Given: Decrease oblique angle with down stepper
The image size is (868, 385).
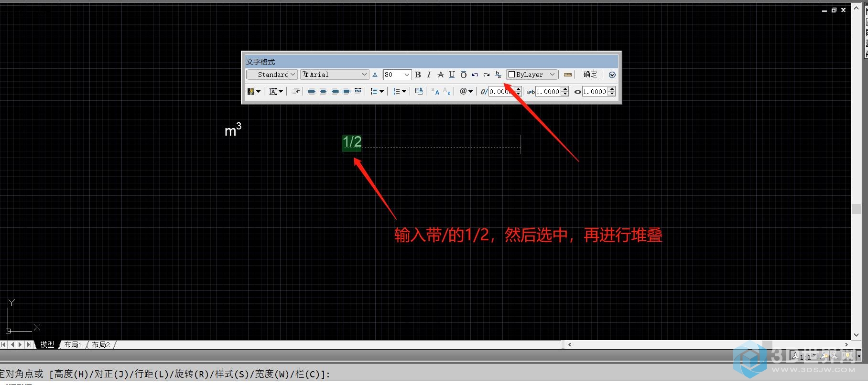Looking at the screenshot, I should (518, 94).
